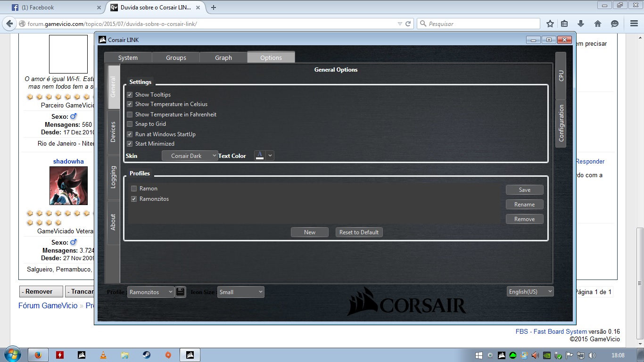Toggle Show Temperature in Celsius checkbox
Image resolution: width=644 pixels, height=362 pixels.
(x=130, y=104)
